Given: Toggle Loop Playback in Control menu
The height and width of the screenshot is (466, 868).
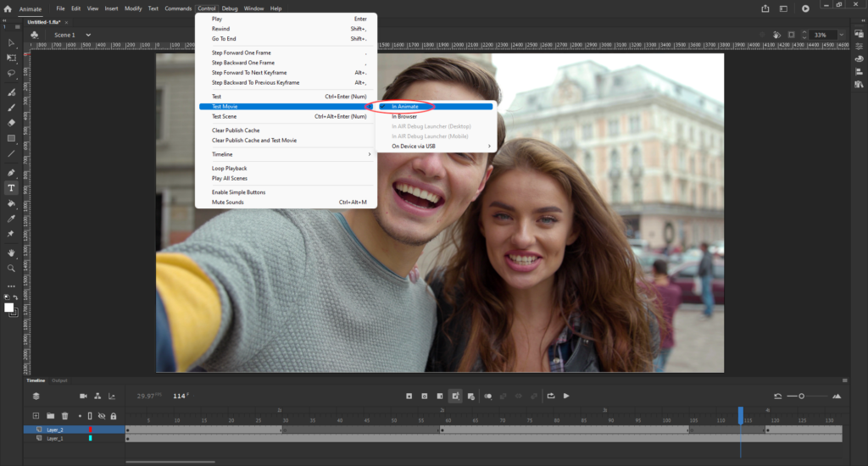Looking at the screenshot, I should point(229,169).
